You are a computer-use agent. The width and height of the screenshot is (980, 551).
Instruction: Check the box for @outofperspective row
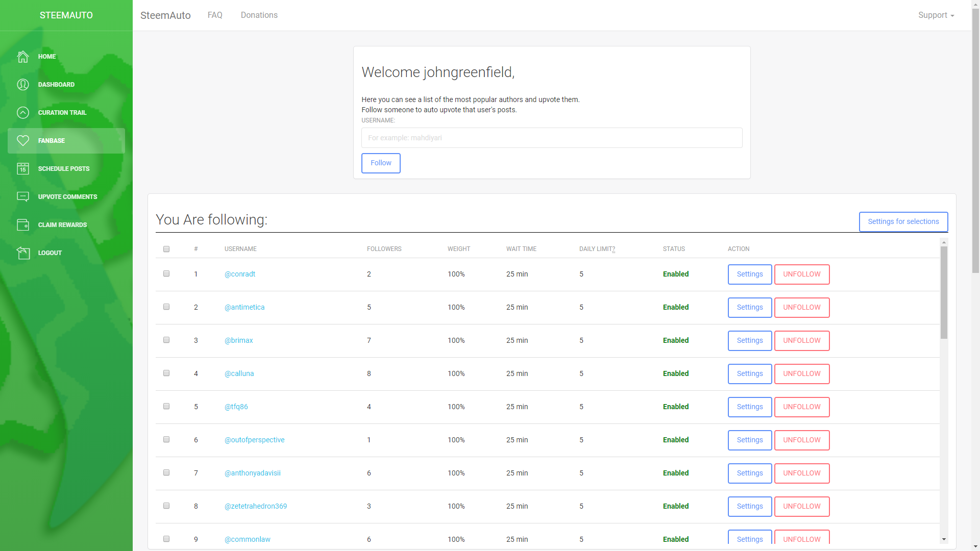click(x=166, y=439)
